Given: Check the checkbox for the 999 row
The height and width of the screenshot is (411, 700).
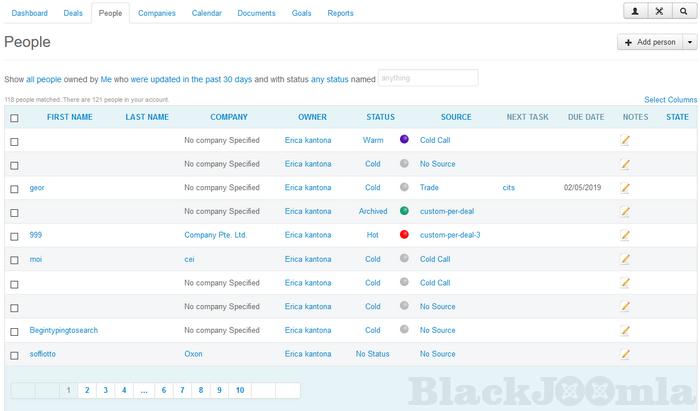Looking at the screenshot, I should pyautogui.click(x=14, y=236).
